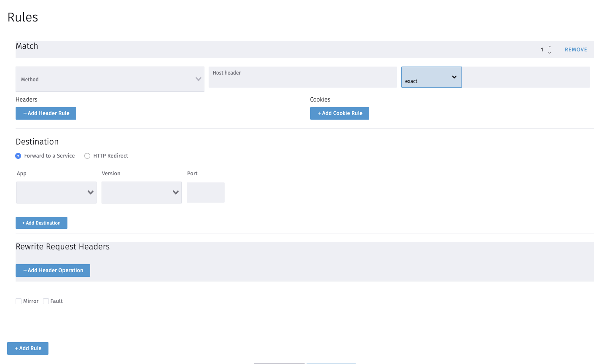Expand the App dropdown
The width and height of the screenshot is (609, 364).
(56, 193)
